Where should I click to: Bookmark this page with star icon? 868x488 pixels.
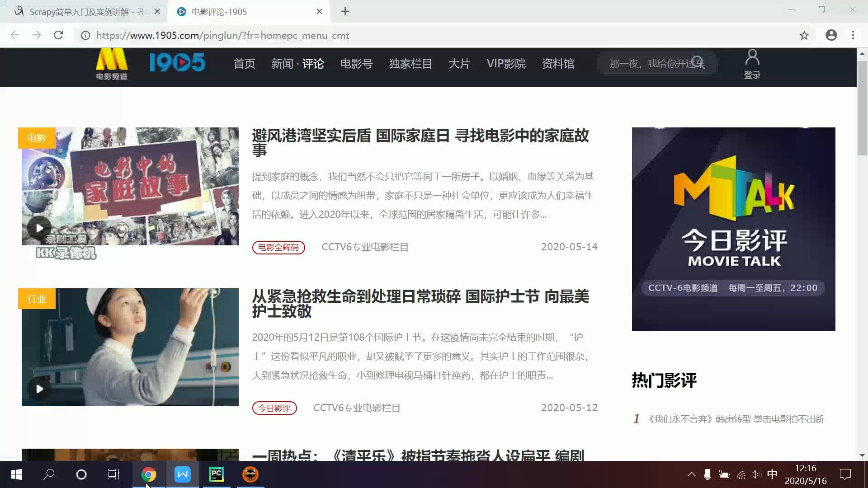[x=804, y=35]
